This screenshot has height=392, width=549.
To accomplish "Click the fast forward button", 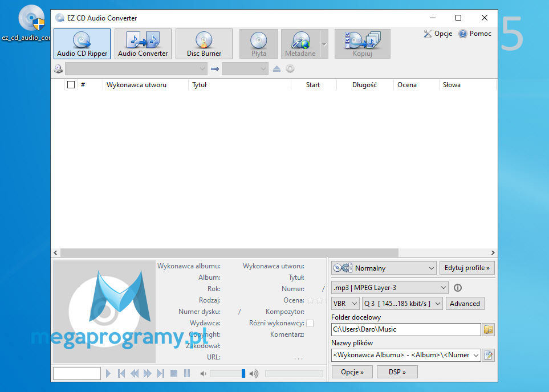I will pyautogui.click(x=148, y=373).
